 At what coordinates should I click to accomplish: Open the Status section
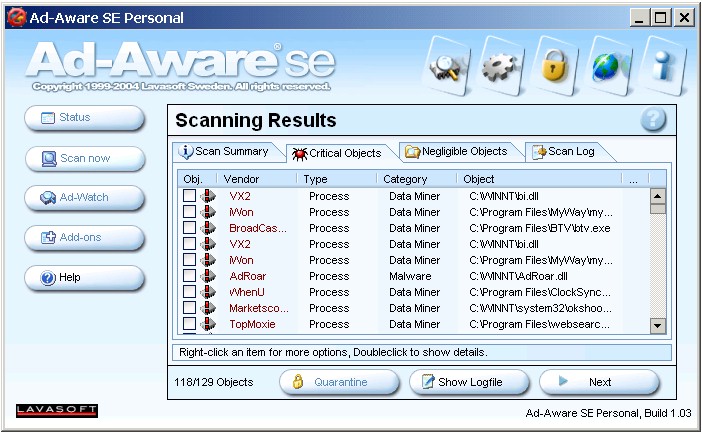tap(85, 118)
